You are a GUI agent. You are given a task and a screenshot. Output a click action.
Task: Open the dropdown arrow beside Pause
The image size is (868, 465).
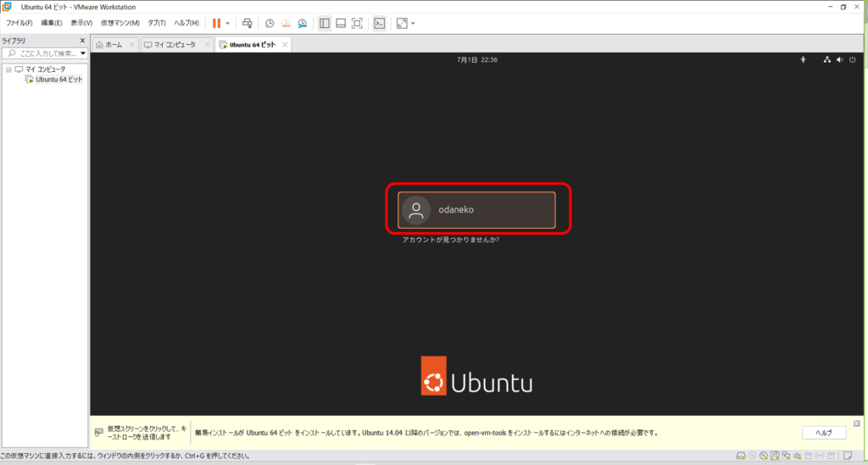pyautogui.click(x=227, y=23)
